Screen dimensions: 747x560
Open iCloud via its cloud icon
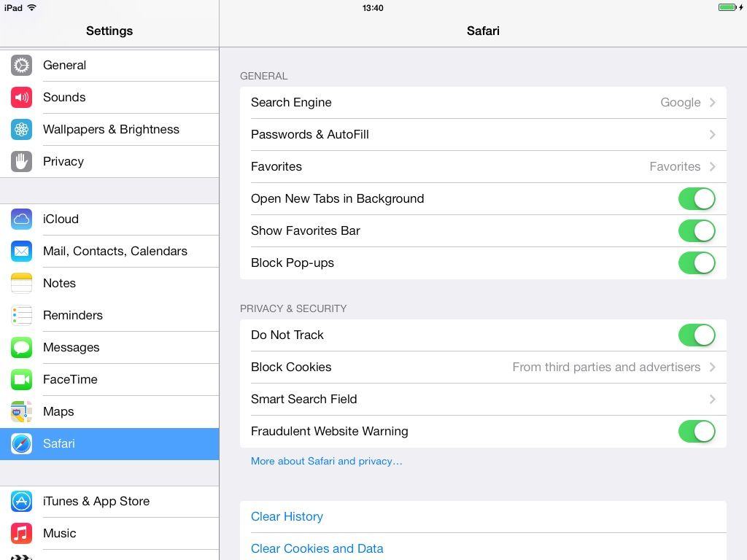pos(21,219)
